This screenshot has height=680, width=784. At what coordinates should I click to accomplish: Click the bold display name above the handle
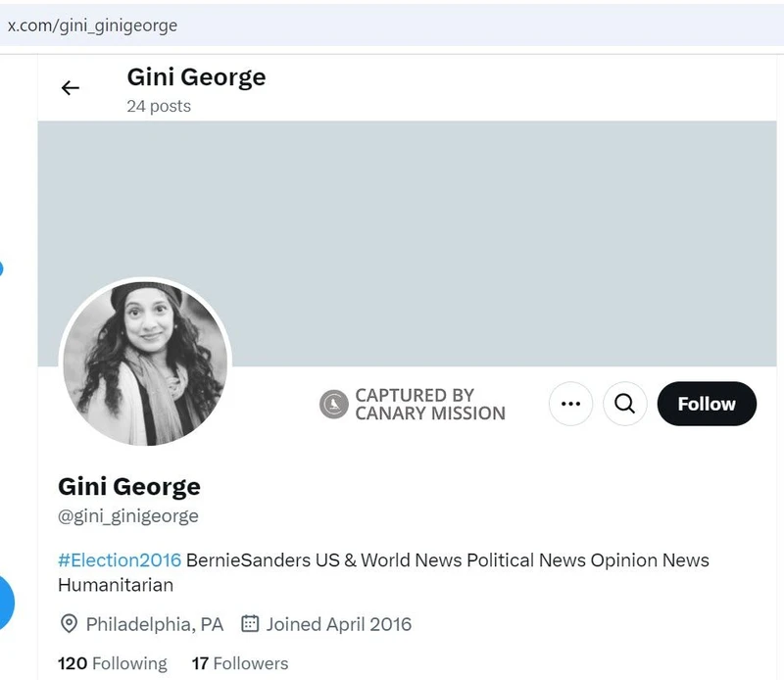pyautogui.click(x=129, y=486)
